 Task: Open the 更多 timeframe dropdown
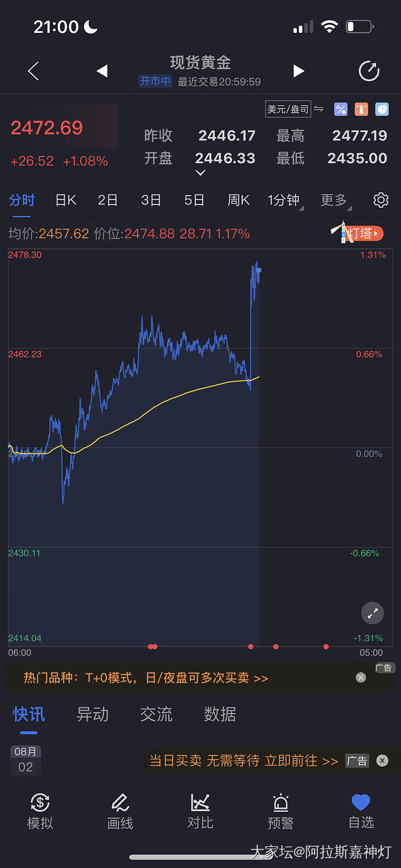point(335,200)
